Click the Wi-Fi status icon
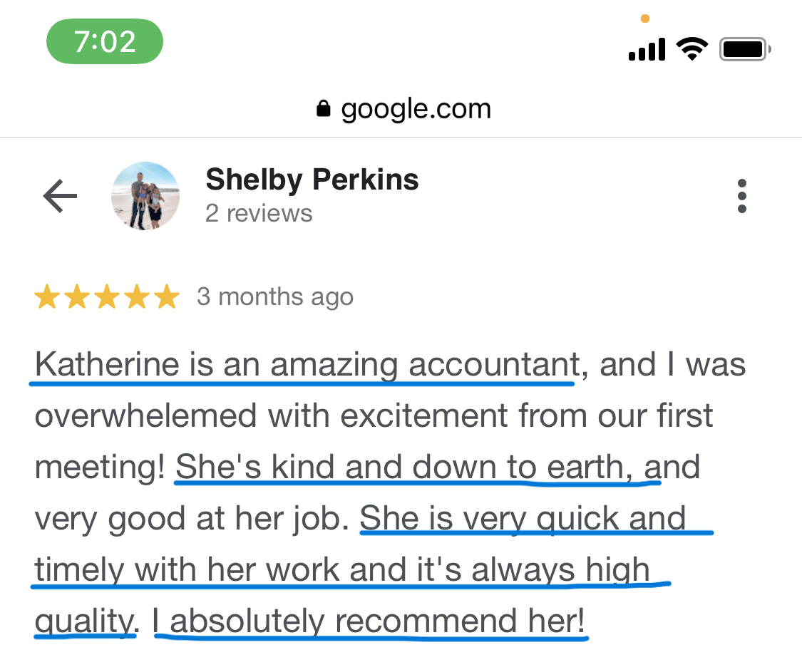The width and height of the screenshot is (802, 672). click(x=692, y=49)
